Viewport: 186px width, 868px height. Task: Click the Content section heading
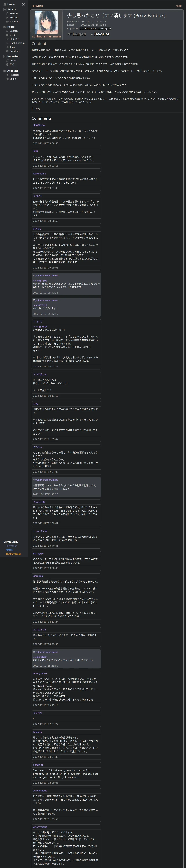coord(39,44)
